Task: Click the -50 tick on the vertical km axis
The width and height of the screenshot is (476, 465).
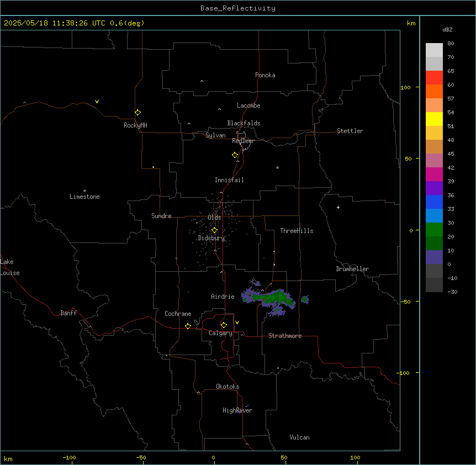Action: coord(405,302)
